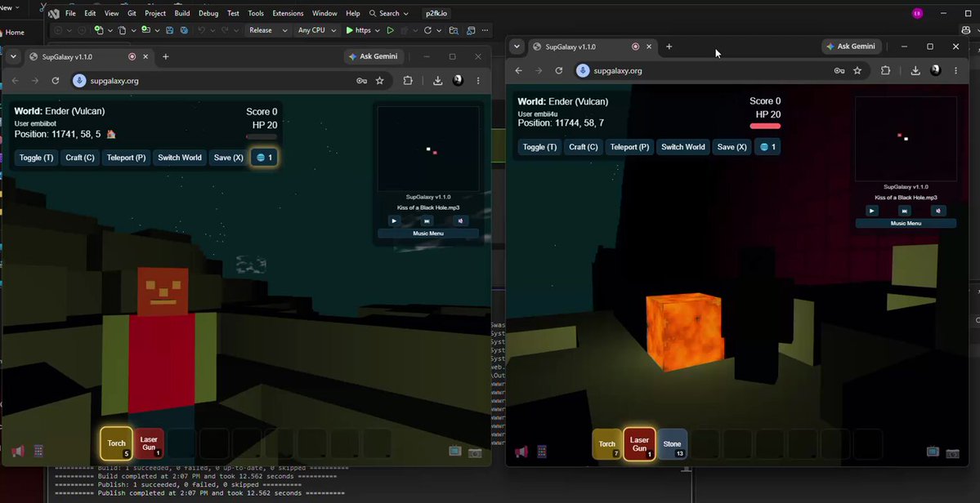Reload the page in the left browser window
The height and width of the screenshot is (503, 980).
[55, 81]
